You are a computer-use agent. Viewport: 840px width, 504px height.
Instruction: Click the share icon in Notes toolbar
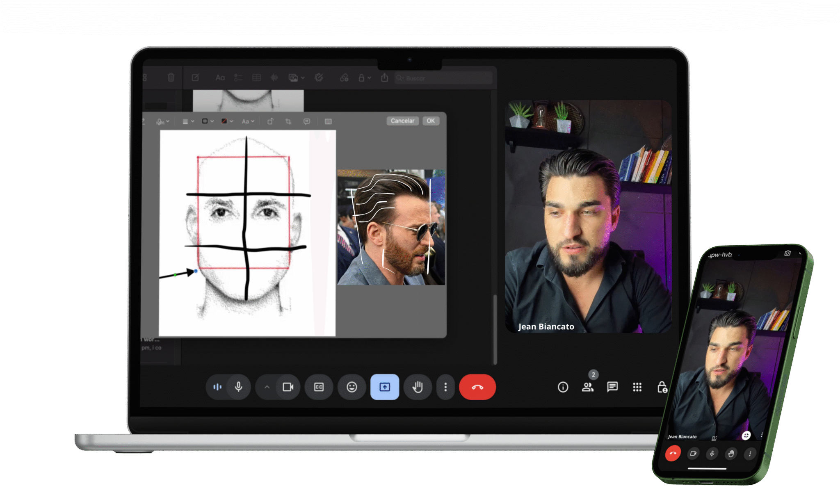384,78
